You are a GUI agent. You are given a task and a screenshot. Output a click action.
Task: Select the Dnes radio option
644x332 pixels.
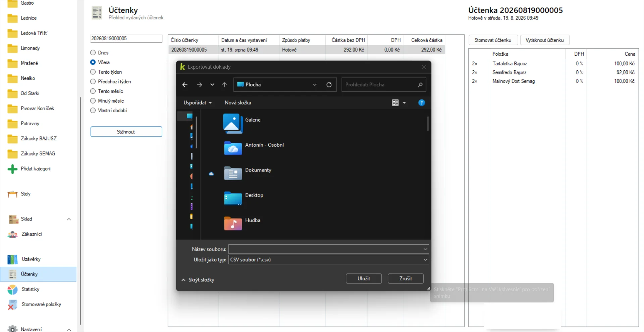(93, 53)
